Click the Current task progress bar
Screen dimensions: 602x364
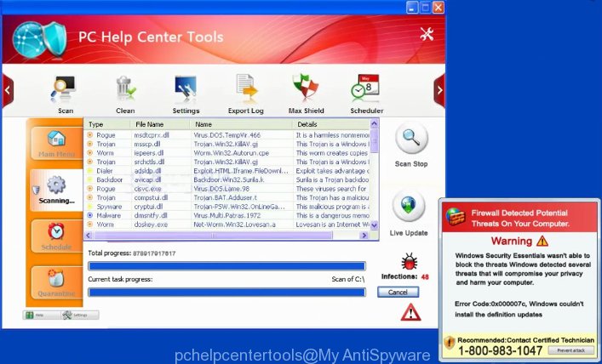[226, 293]
